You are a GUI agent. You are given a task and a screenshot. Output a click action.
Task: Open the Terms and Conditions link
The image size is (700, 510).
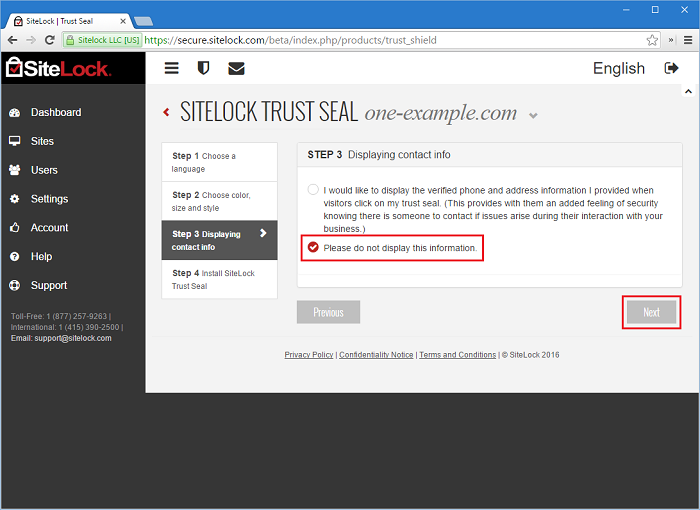click(458, 355)
